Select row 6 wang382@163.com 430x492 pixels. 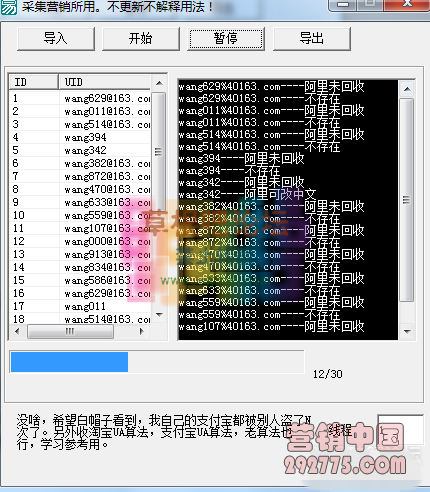tap(80, 163)
